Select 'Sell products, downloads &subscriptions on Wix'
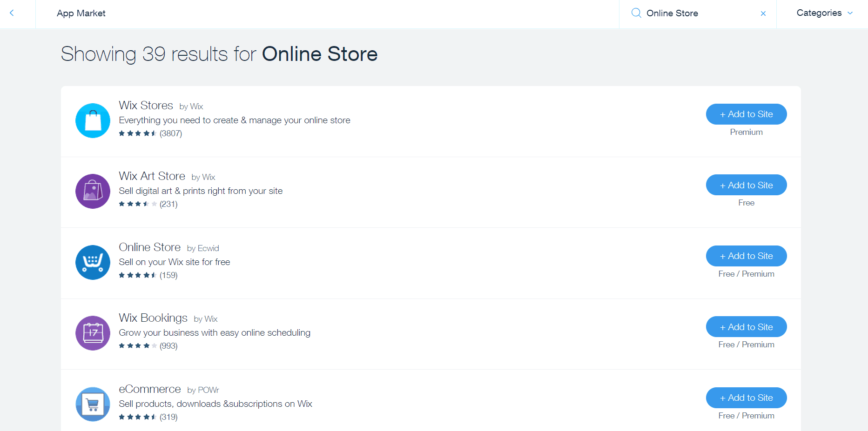This screenshot has height=431, width=868. (x=215, y=404)
